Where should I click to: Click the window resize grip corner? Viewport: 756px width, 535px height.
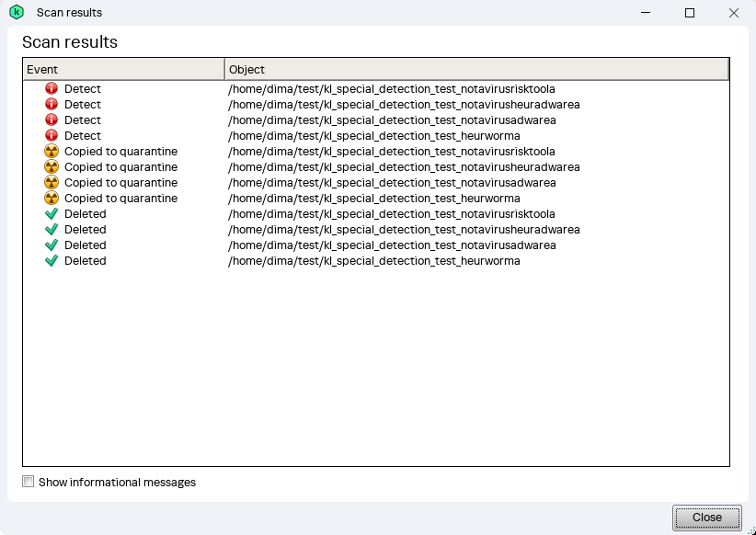click(750, 529)
